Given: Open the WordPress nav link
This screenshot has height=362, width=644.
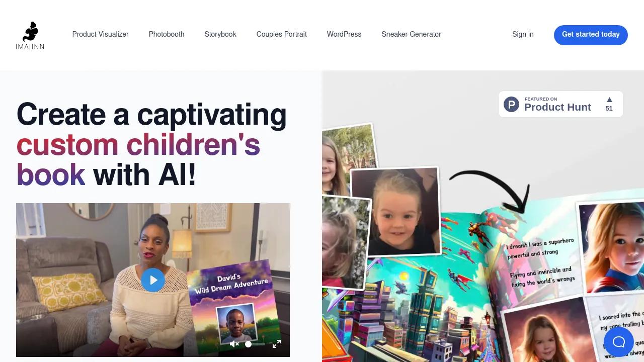Looking at the screenshot, I should coord(344,34).
